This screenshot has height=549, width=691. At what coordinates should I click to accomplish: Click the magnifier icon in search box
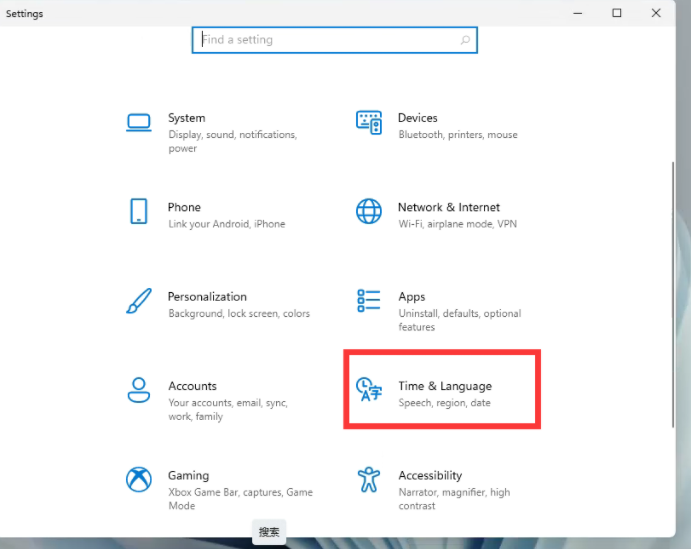[x=465, y=41]
